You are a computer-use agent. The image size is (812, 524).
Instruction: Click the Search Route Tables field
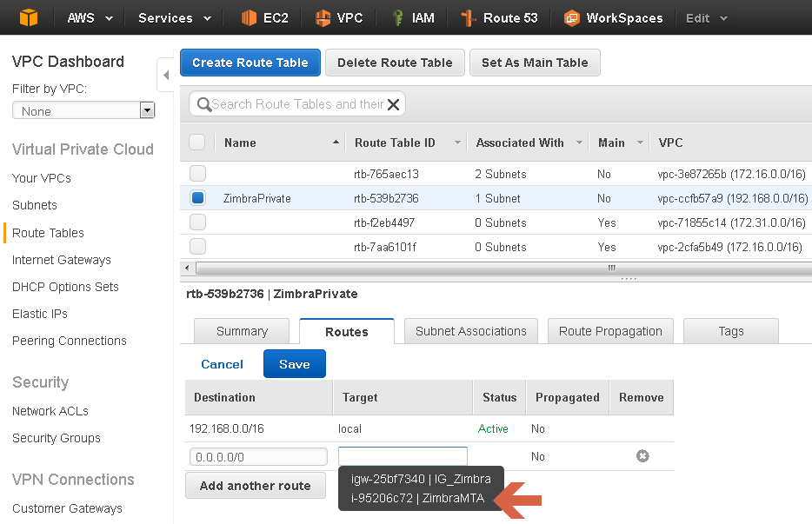coord(296,104)
